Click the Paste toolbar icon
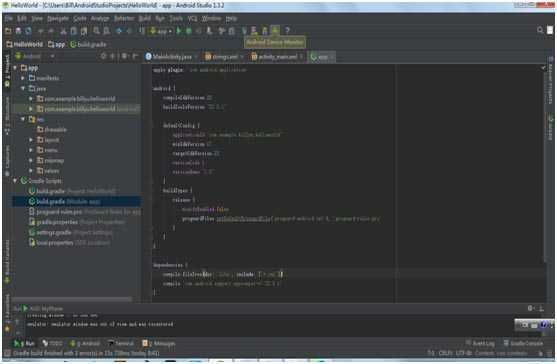The width and height of the screenshot is (557, 364). point(84,31)
